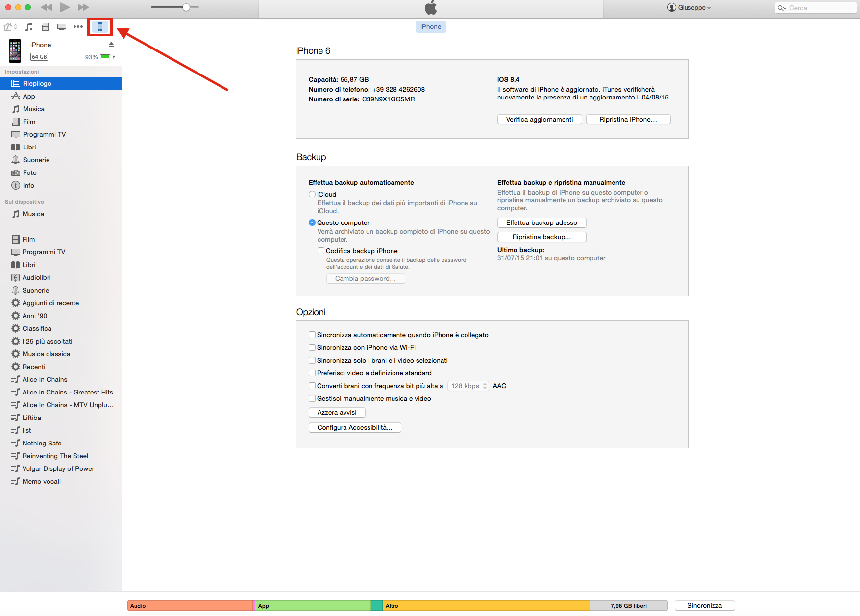Select Questo computer backup radio button
Screen dimensions: 860x616
coord(312,222)
